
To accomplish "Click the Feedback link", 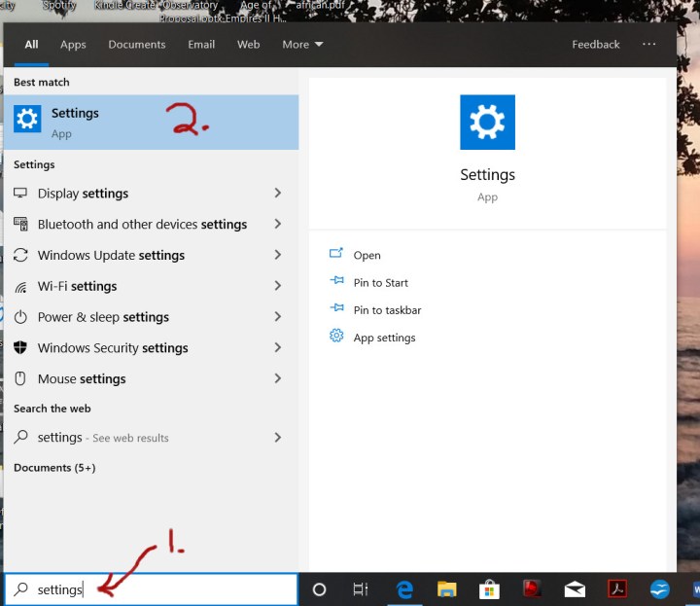I will point(595,45).
